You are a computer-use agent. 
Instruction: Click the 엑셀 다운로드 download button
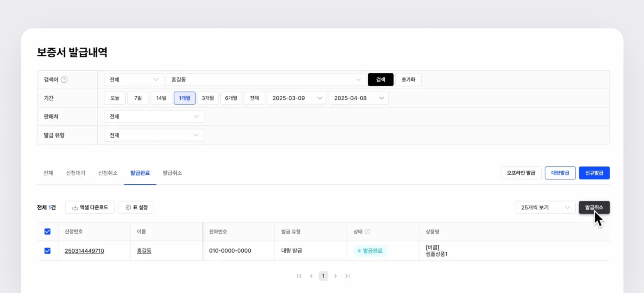click(x=90, y=207)
